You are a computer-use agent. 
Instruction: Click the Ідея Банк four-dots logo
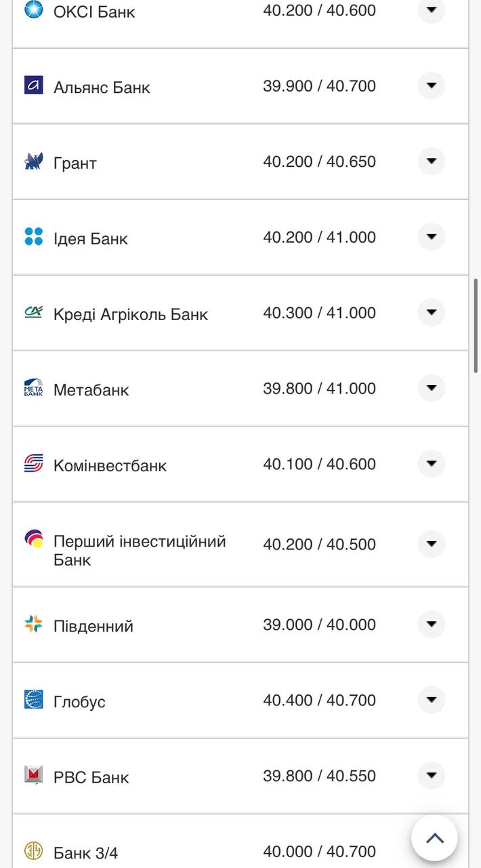33,237
